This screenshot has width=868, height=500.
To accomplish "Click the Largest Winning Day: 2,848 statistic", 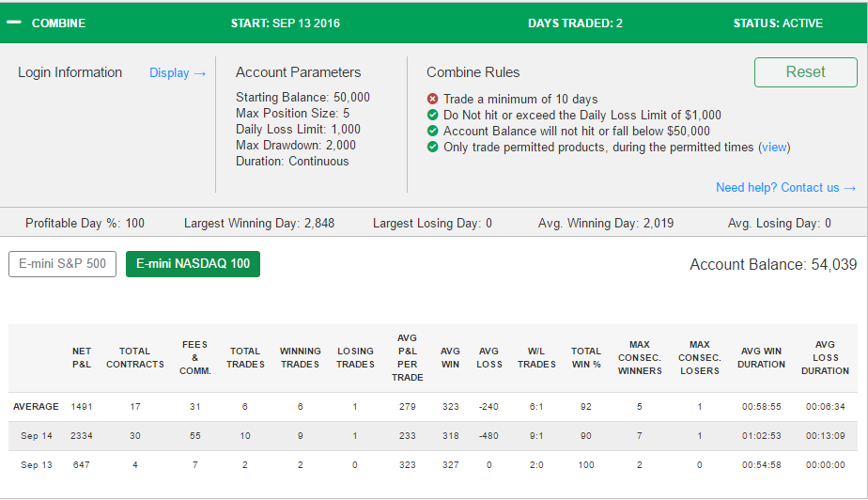I will pyautogui.click(x=259, y=223).
